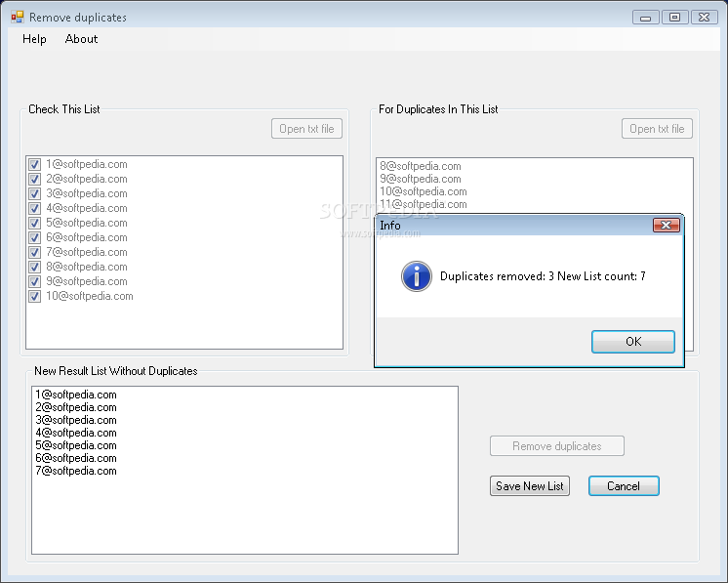Toggle the 10@softpedia.com checkbox
728x583 pixels.
(34, 296)
